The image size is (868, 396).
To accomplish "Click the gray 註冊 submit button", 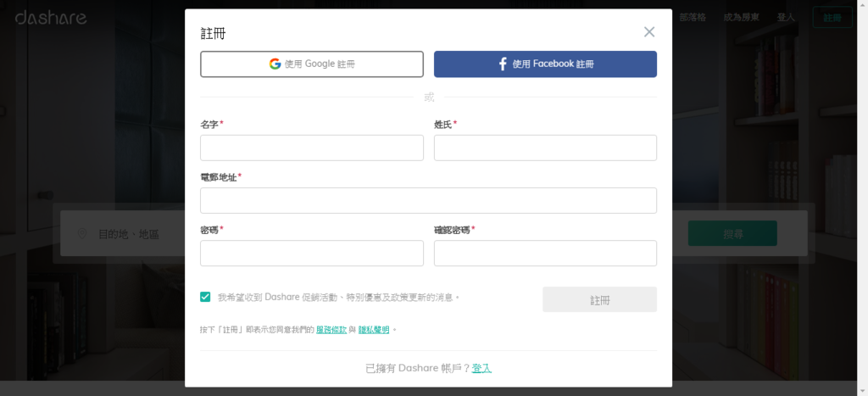I will [599, 299].
